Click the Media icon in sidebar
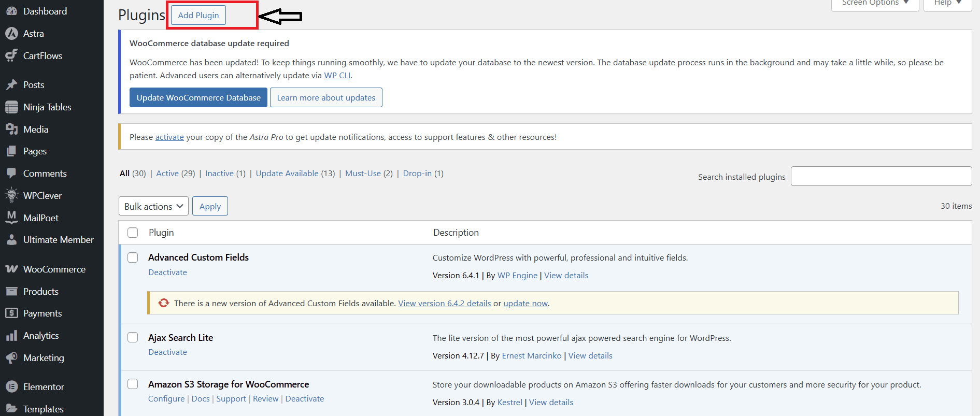 pyautogui.click(x=11, y=129)
